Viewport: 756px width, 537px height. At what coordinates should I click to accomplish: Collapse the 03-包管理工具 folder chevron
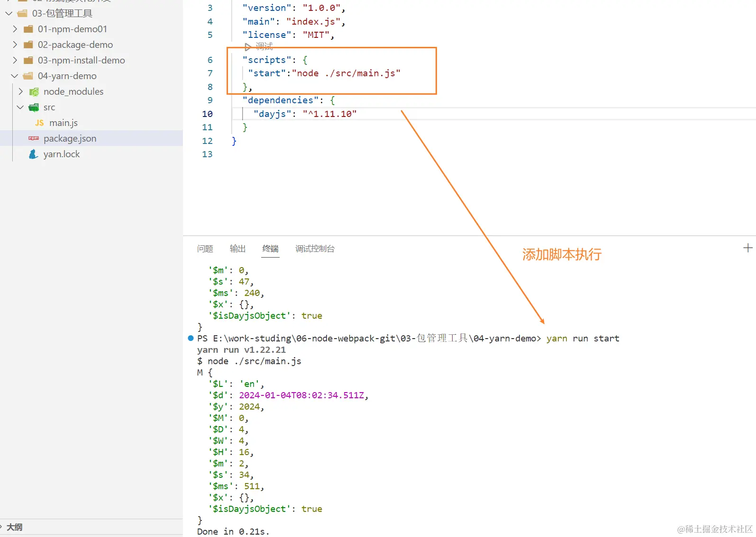click(x=9, y=13)
